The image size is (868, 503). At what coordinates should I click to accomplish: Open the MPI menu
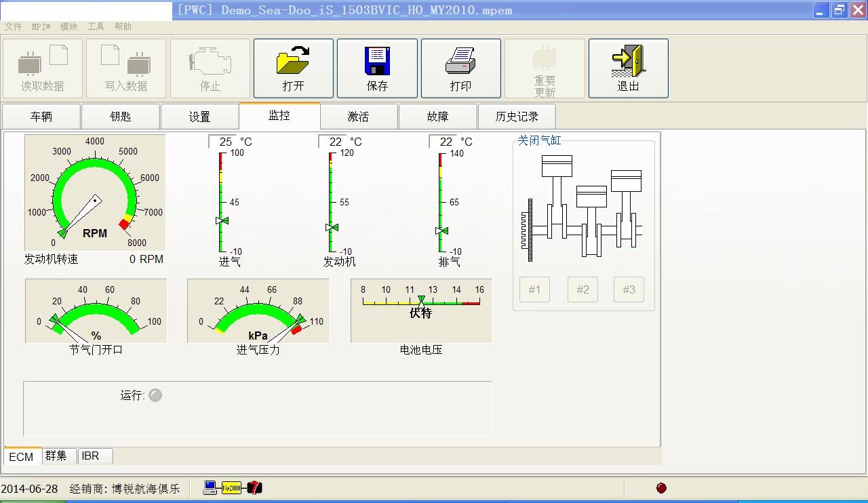point(41,26)
